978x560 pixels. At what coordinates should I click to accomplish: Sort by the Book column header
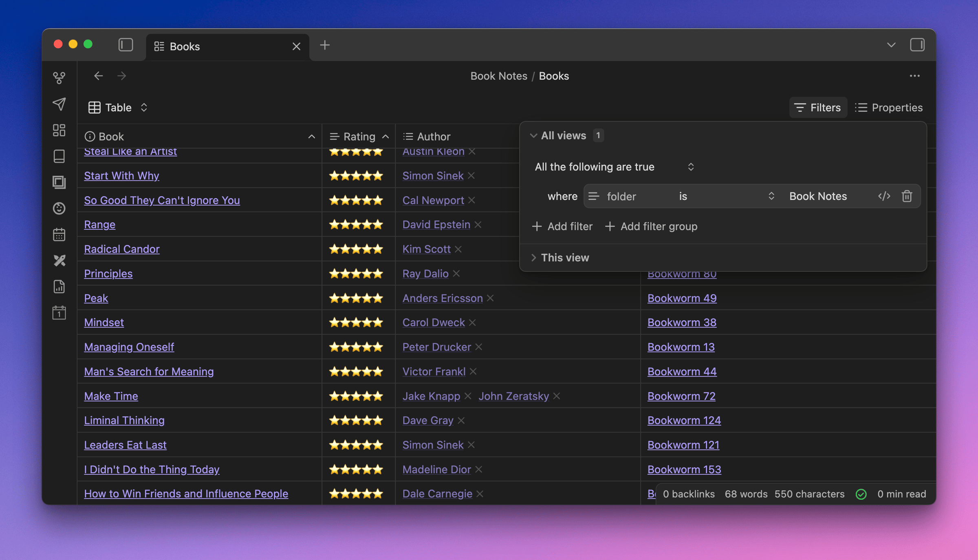[200, 136]
